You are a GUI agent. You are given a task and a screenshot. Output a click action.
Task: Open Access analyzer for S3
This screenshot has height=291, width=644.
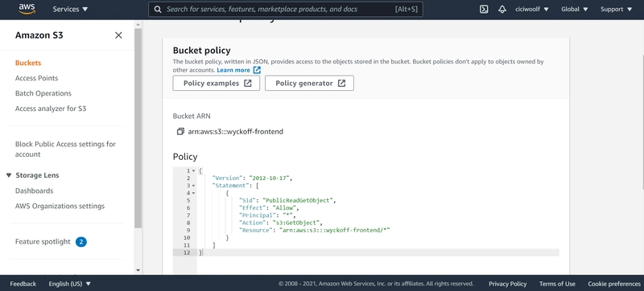coord(51,109)
